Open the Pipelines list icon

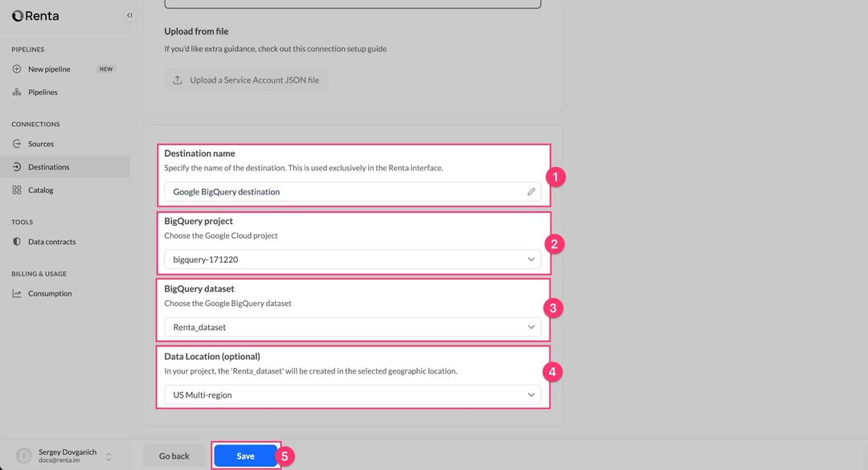(x=17, y=92)
